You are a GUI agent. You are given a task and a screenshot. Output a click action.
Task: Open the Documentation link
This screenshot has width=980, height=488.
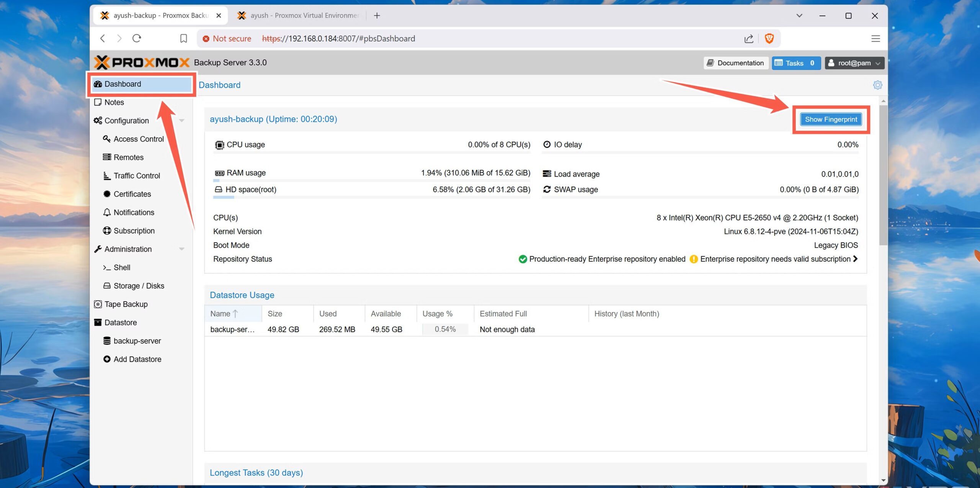[735, 63]
